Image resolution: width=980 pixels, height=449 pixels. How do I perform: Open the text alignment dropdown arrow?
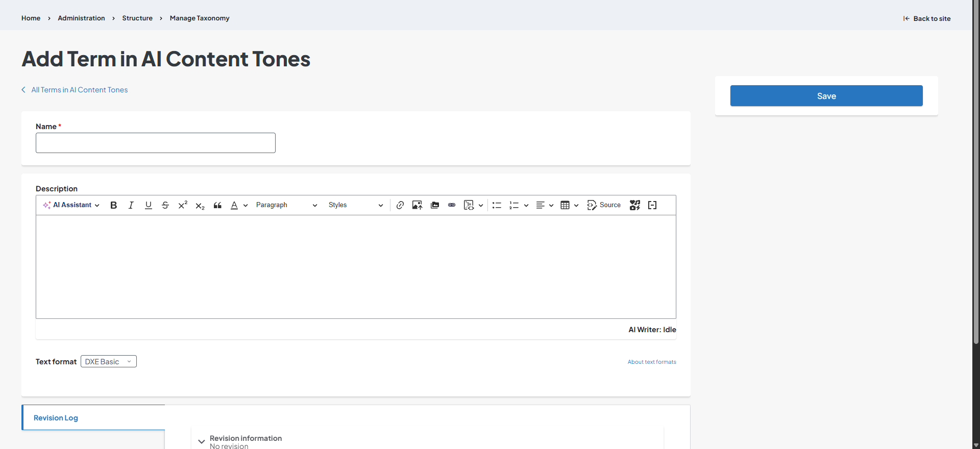coord(551,205)
